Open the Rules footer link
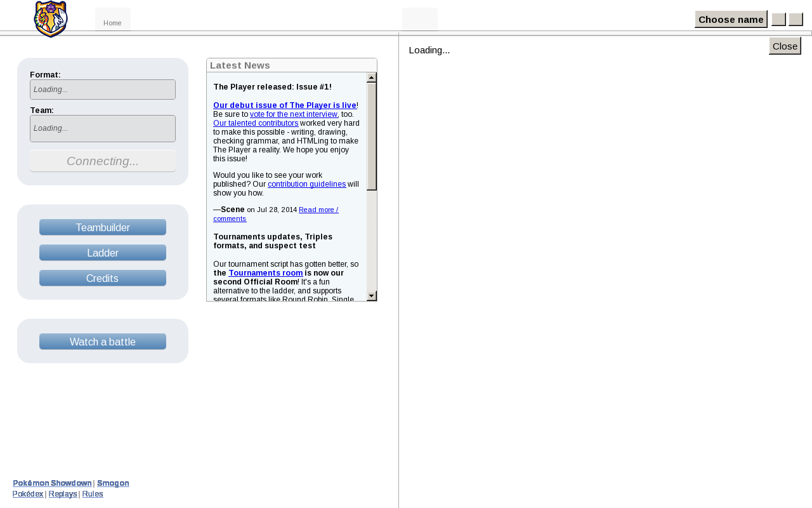 (93, 494)
